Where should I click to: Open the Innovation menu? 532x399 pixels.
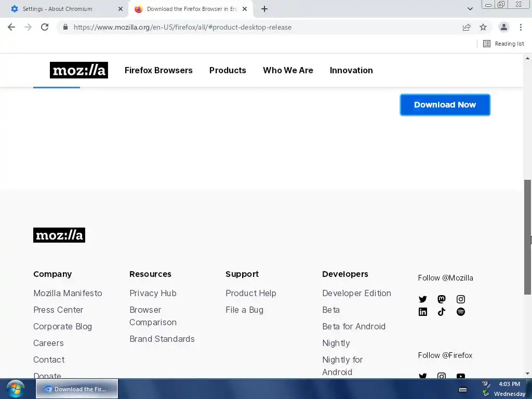coord(351,70)
